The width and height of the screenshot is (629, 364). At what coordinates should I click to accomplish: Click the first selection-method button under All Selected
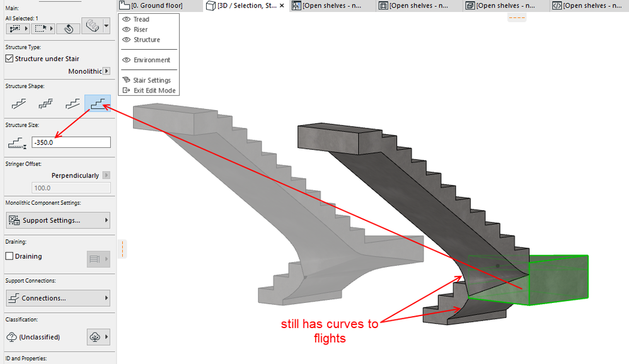coord(18,28)
